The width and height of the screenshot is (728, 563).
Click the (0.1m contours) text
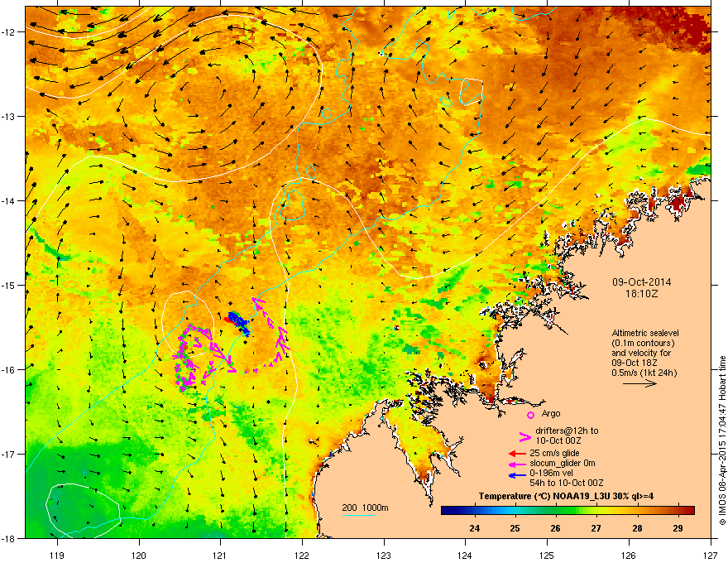coord(643,344)
